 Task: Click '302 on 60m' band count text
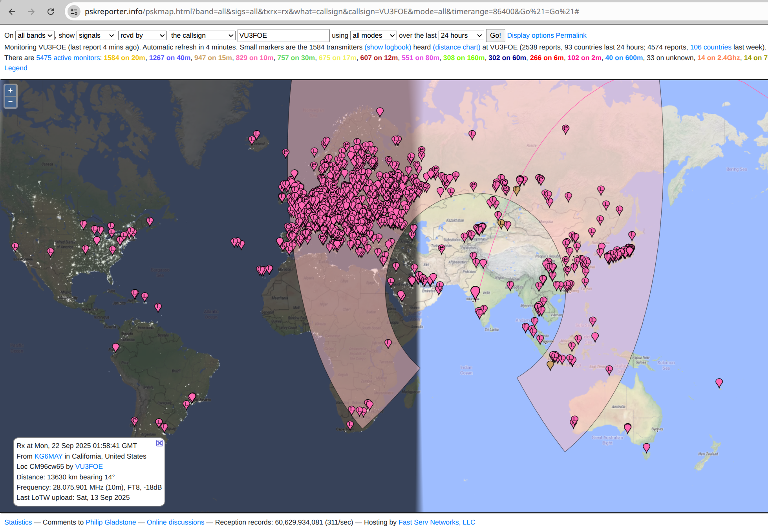click(507, 58)
